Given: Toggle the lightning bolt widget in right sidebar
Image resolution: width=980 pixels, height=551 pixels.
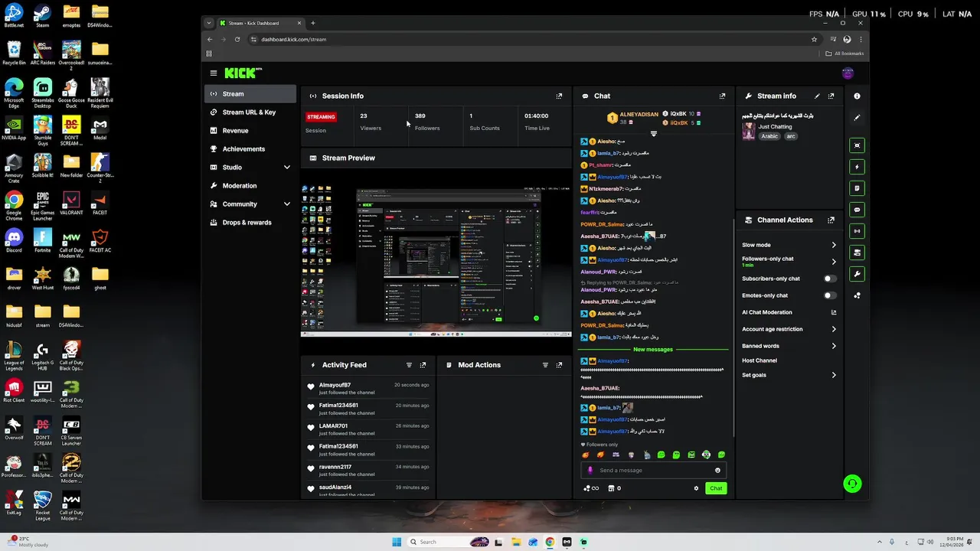Looking at the screenshot, I should point(857,167).
